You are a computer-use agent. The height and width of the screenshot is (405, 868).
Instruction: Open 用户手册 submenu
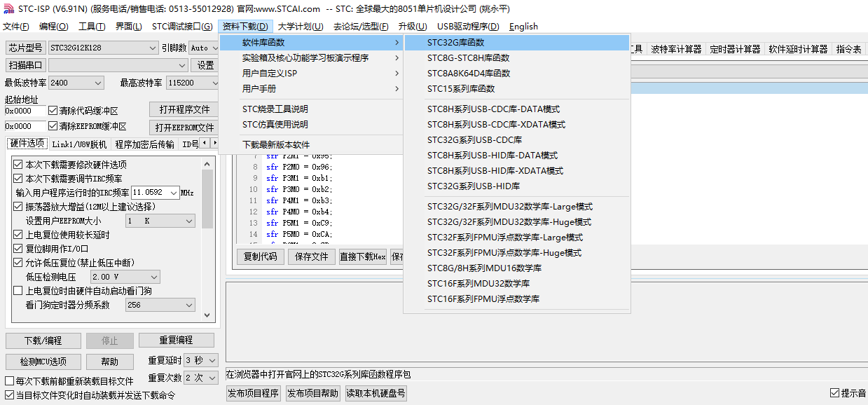(312, 89)
